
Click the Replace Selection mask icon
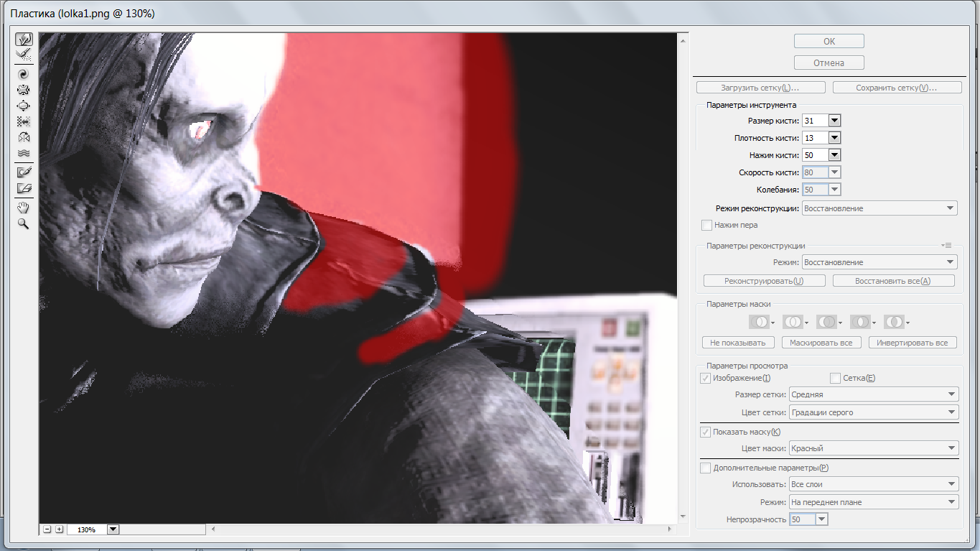point(758,322)
